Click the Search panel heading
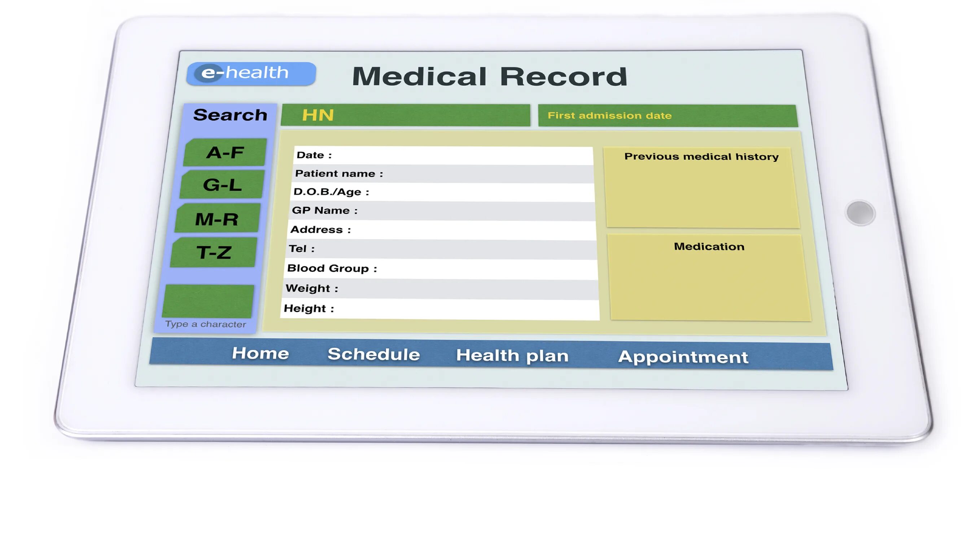The height and width of the screenshot is (551, 980). 230,115
